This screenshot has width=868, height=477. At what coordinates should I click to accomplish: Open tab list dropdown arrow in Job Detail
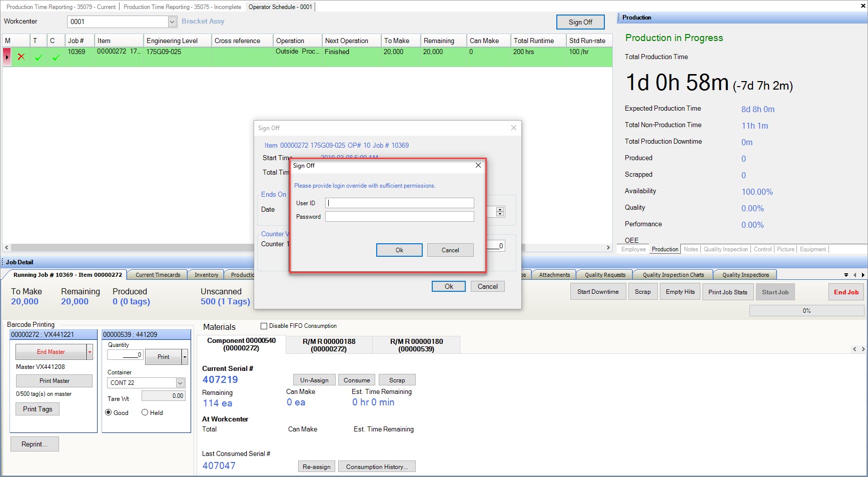846,275
